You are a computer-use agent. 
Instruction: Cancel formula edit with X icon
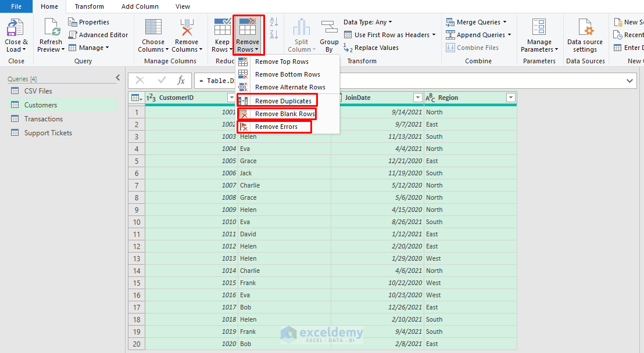click(x=140, y=81)
